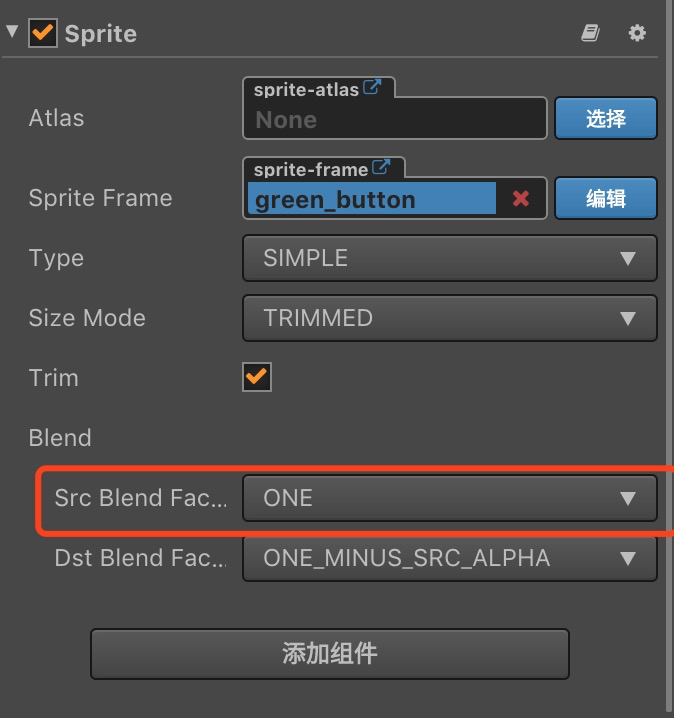The height and width of the screenshot is (718, 674).
Task: Click the 编辑 button next to Sprite Frame
Action: pyautogui.click(x=605, y=198)
